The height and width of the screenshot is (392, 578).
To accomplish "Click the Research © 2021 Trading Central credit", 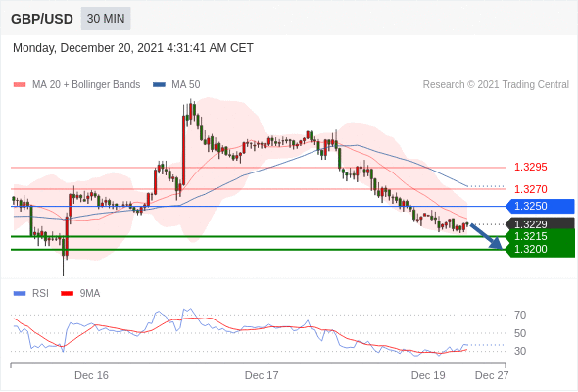I will [x=496, y=85].
